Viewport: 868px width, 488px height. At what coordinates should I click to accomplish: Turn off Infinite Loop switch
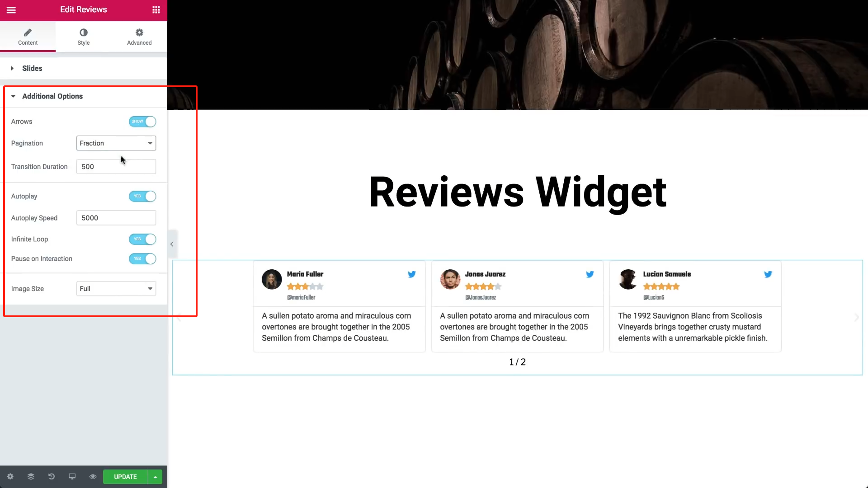(142, 239)
